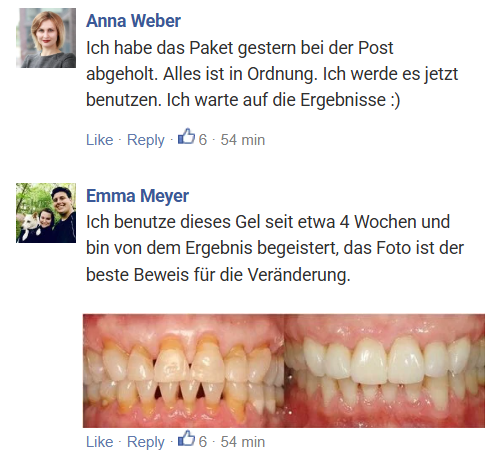491x475 pixels.
Task: Open Emma Meyer's profile picture
Action: coord(46,213)
